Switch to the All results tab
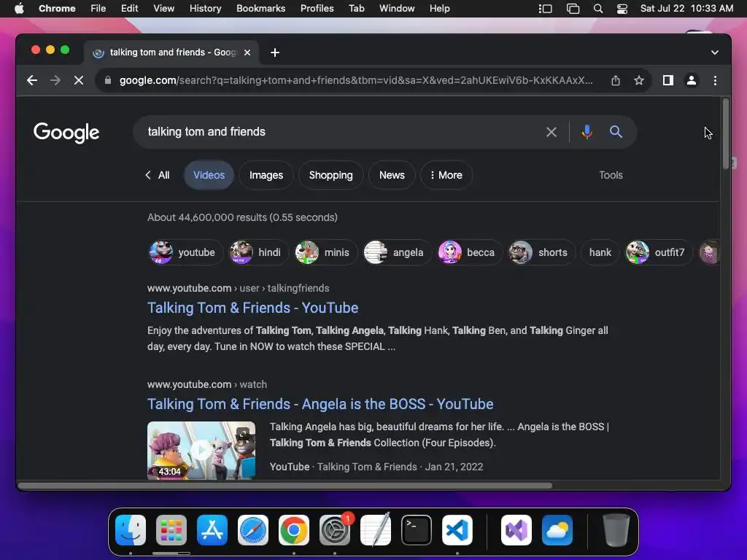The image size is (747, 560). tap(158, 175)
